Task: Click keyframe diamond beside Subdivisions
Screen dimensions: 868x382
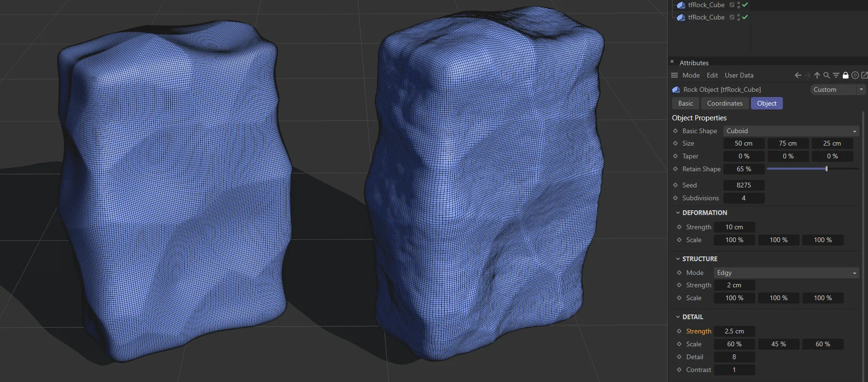Action: (x=675, y=198)
